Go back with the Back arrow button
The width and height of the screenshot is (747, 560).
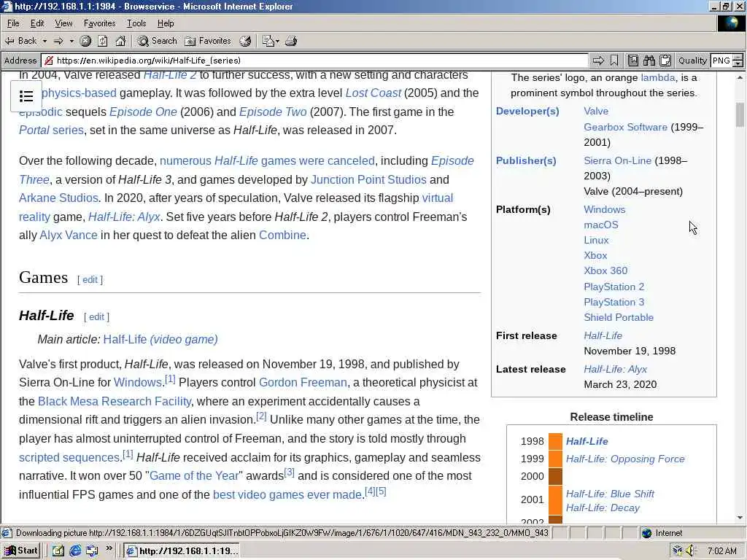click(x=20, y=41)
